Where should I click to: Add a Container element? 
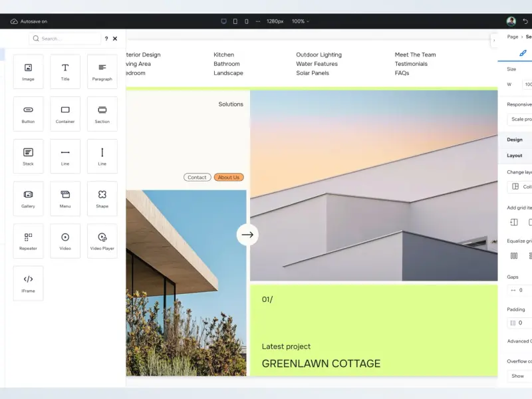tap(65, 114)
